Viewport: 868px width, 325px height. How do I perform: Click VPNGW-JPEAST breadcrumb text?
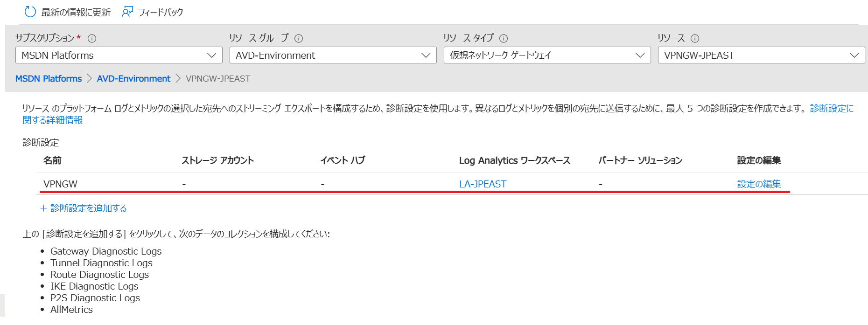click(x=218, y=79)
